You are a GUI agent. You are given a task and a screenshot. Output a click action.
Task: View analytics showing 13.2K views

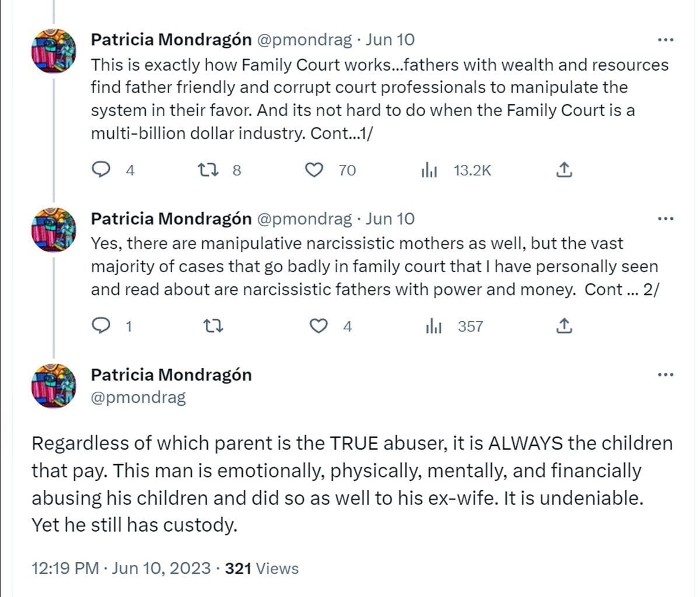[429, 170]
